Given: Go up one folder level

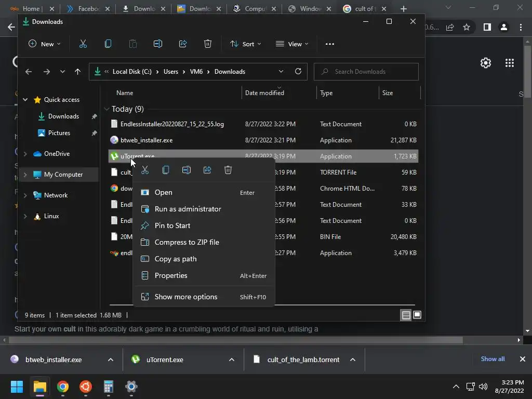Looking at the screenshot, I should point(78,72).
